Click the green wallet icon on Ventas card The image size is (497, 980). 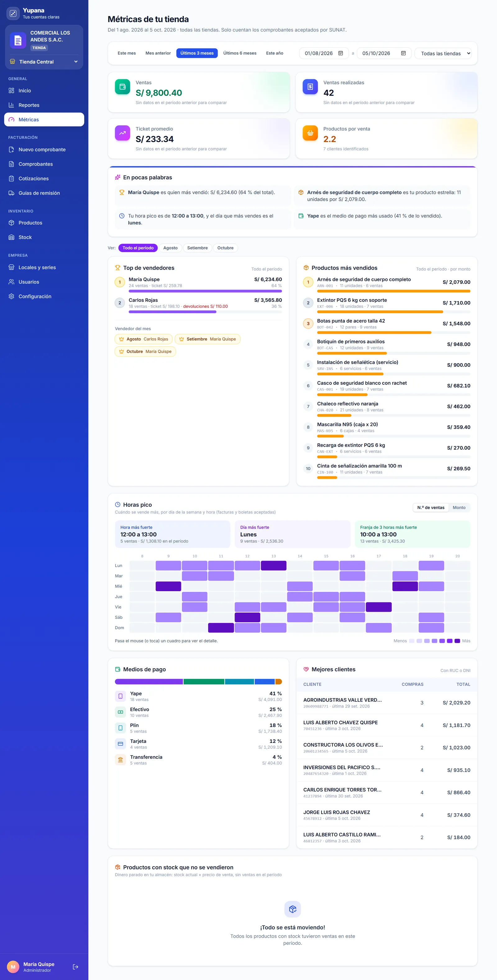122,87
